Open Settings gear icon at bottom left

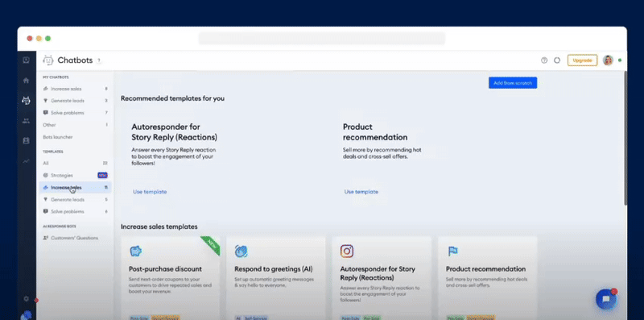(26, 298)
